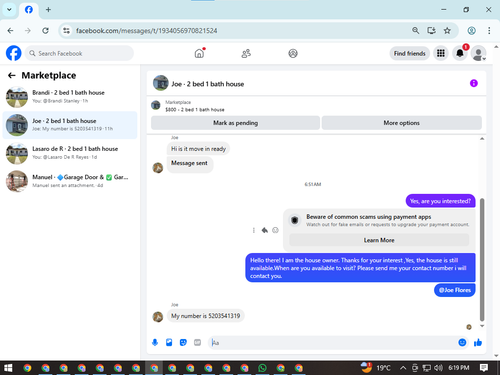
Task: Click the voice clip microphone icon
Action: pos(155,342)
